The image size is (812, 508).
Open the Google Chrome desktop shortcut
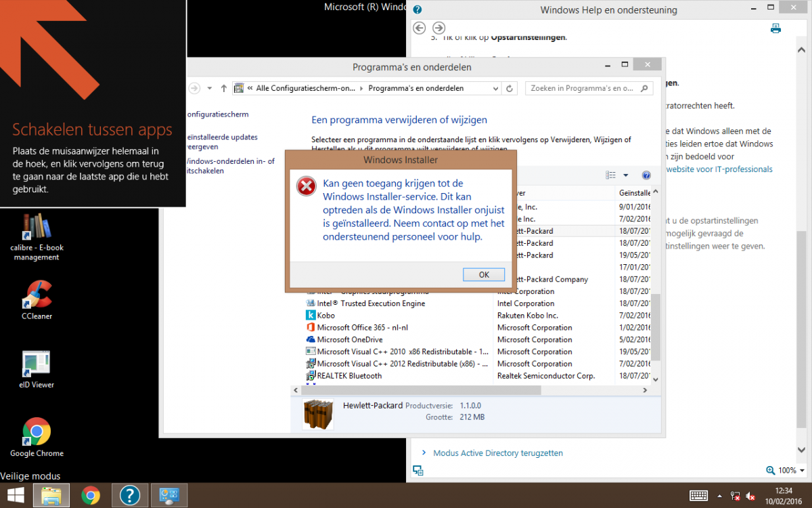(x=37, y=437)
